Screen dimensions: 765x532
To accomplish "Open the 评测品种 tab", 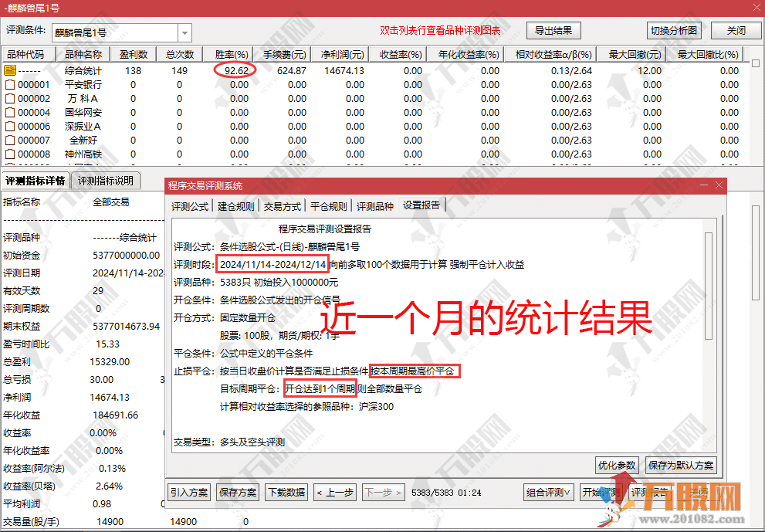I will 374,206.
